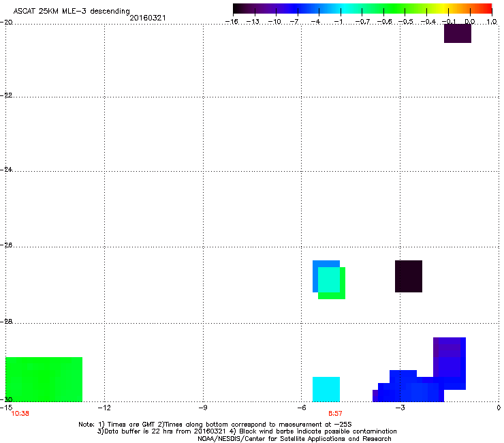This screenshot has height=443, width=504.
Task: Click the latitude axis label -26
Action: coord(6,245)
